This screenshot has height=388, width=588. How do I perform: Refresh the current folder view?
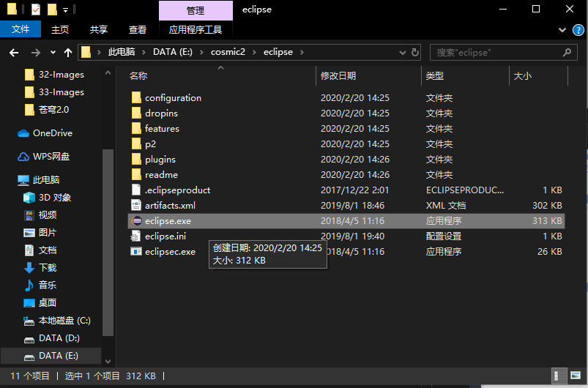click(x=414, y=52)
